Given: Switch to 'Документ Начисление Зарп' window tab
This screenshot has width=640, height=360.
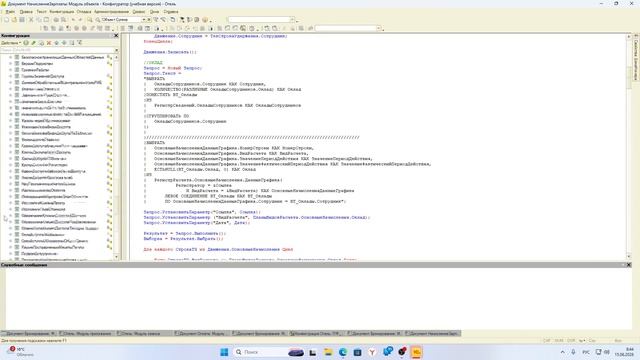Looking at the screenshot, I should click(x=432, y=333).
